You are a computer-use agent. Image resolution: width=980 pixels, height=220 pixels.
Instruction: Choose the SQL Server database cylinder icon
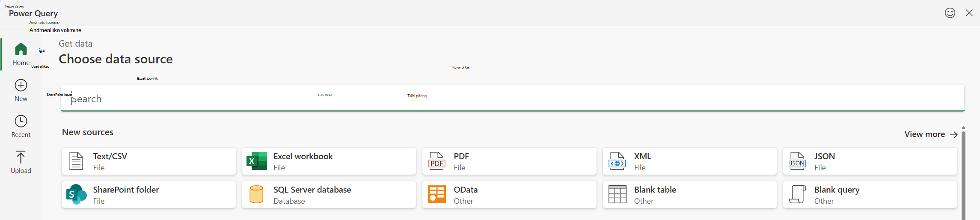tap(256, 194)
